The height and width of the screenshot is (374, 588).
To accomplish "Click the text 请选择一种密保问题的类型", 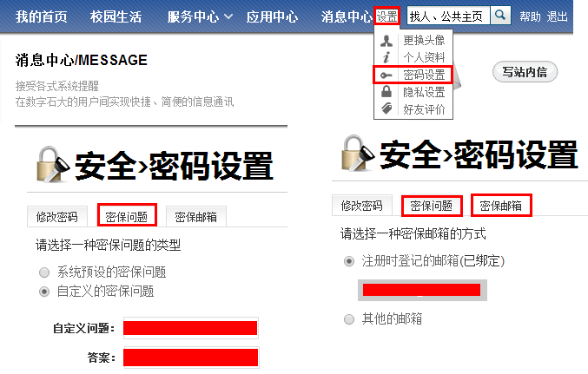I will [108, 245].
